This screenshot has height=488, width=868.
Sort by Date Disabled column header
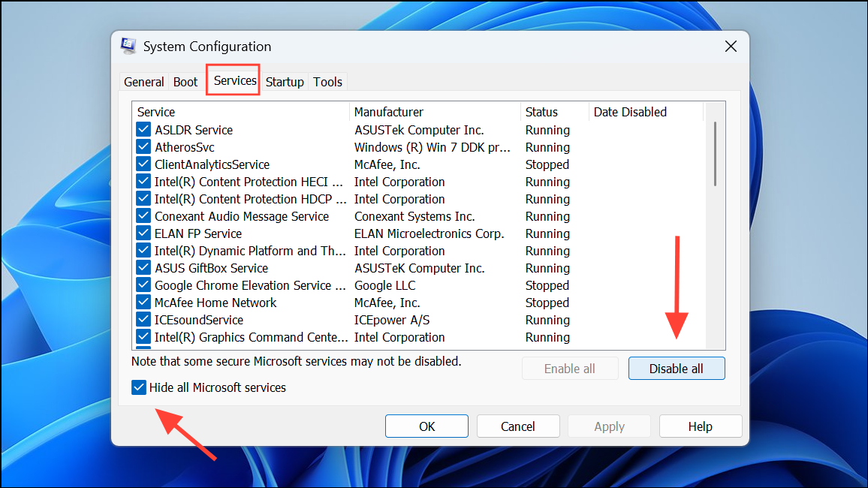pyautogui.click(x=646, y=112)
